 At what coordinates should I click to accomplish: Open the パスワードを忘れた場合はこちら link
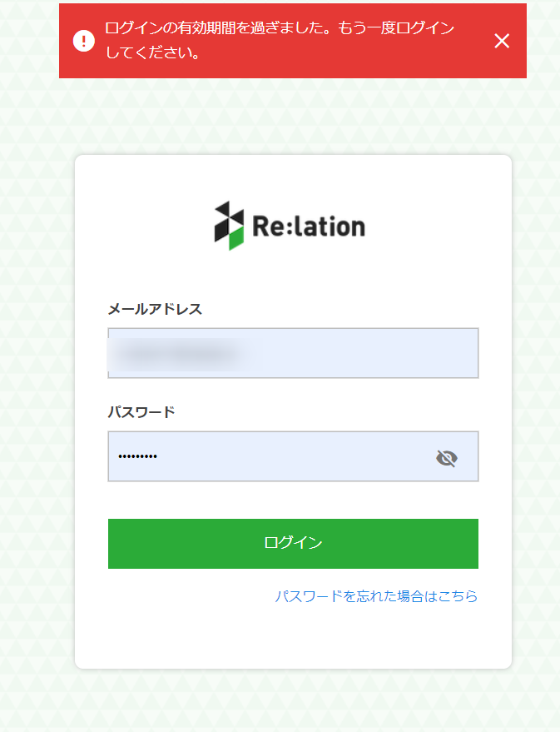376,596
